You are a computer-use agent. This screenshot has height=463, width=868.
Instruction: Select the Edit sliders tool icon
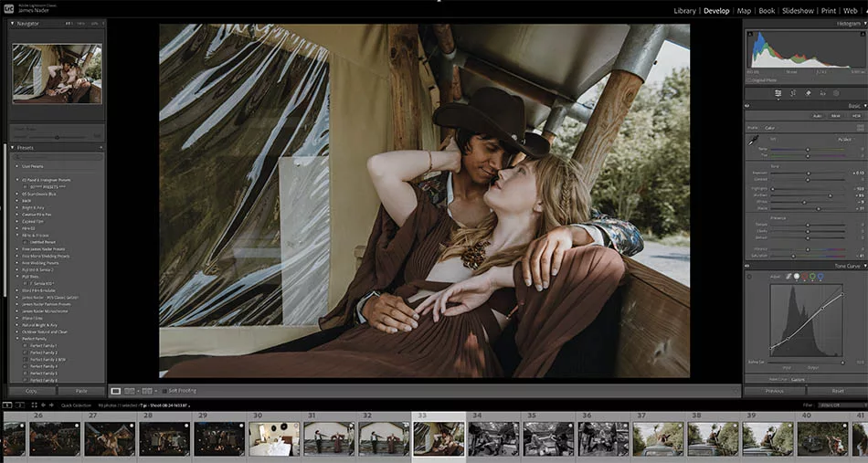coord(778,93)
